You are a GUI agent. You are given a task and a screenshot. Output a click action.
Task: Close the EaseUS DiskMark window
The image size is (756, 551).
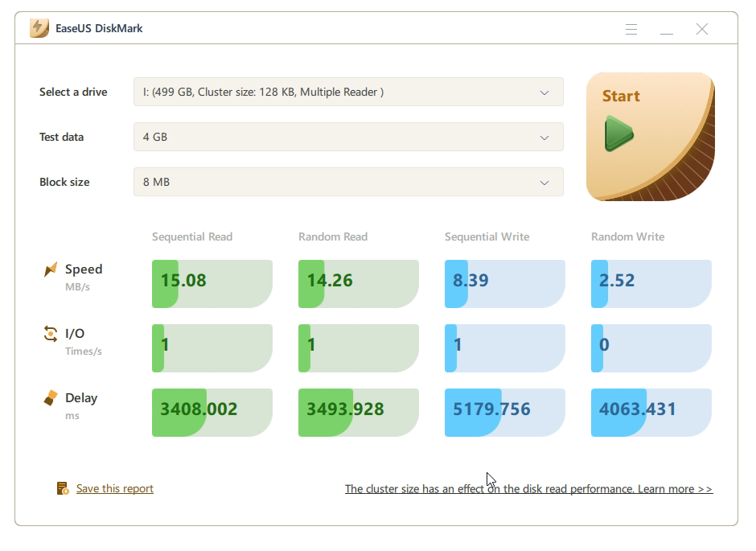(702, 29)
